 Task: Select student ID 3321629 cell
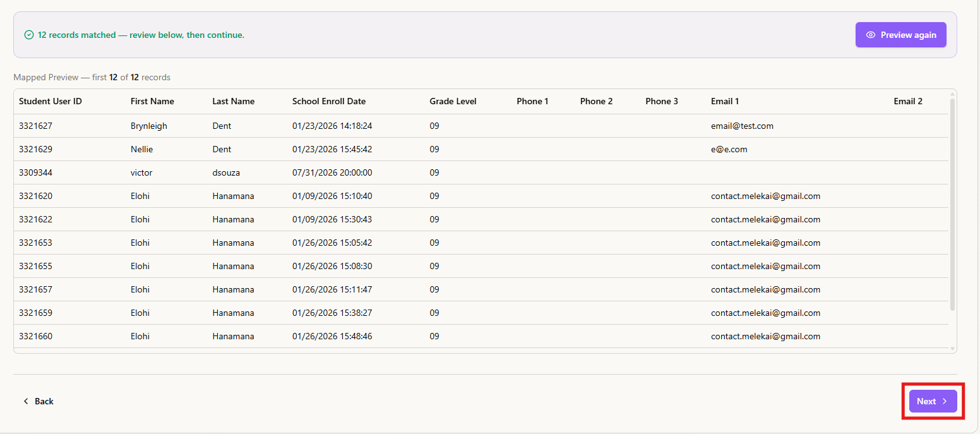tap(35, 149)
